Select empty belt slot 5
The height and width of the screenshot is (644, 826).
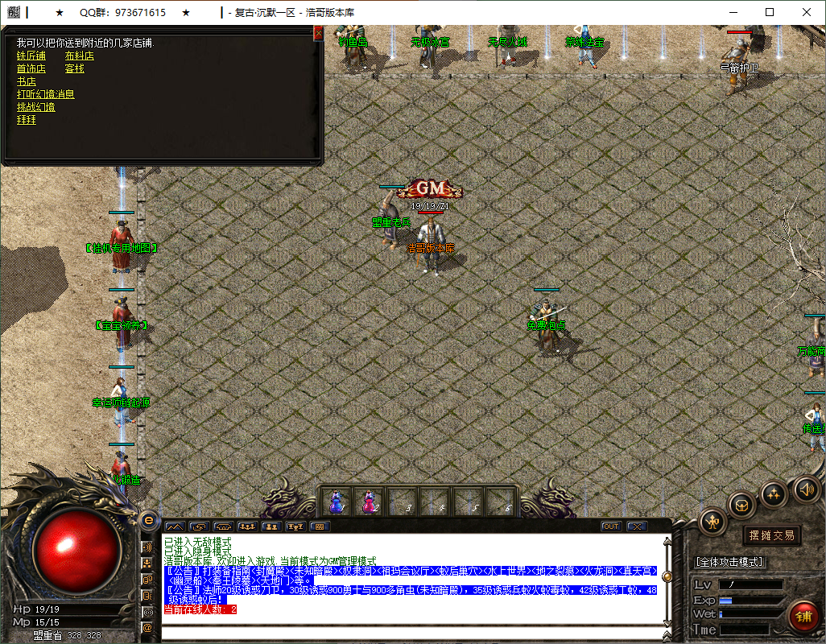click(469, 501)
